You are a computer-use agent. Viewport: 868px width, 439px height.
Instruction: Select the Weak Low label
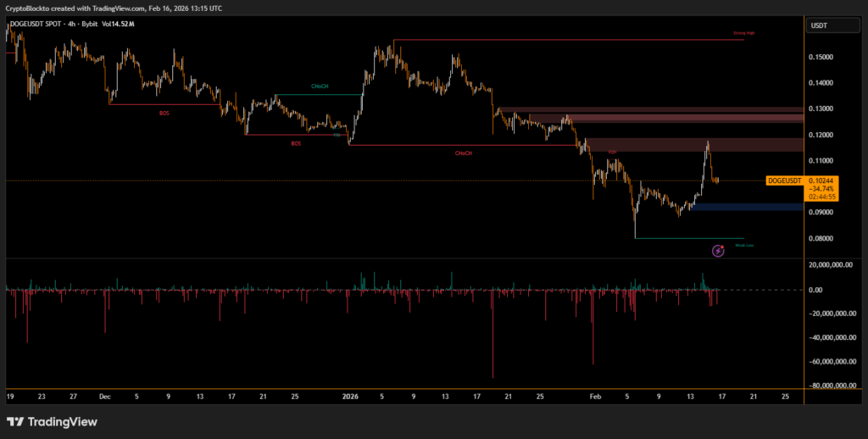tap(743, 245)
